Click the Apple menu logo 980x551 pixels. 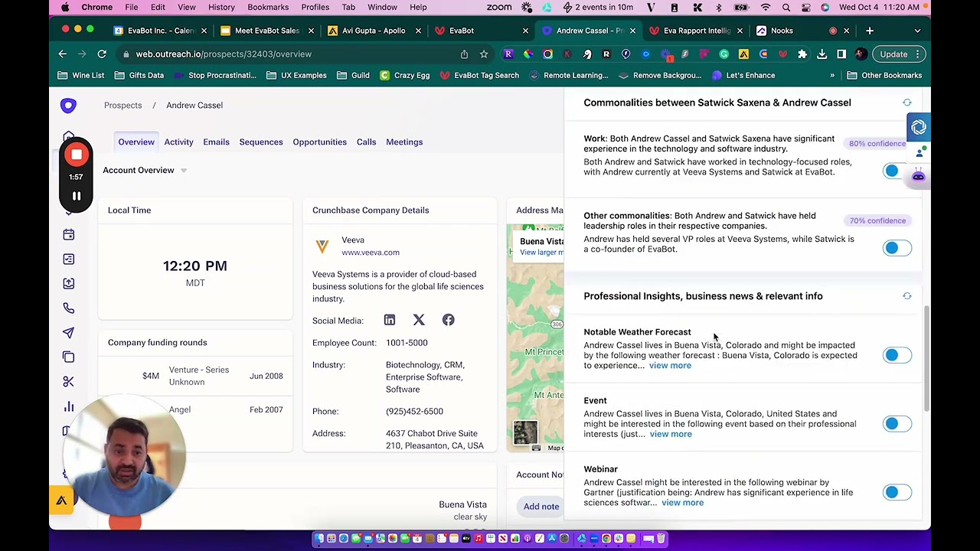[65, 7]
